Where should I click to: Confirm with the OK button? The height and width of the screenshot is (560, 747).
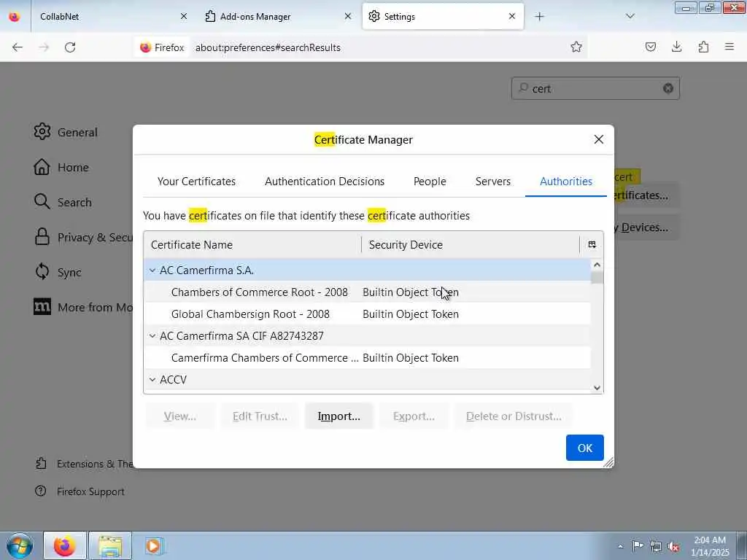584,448
